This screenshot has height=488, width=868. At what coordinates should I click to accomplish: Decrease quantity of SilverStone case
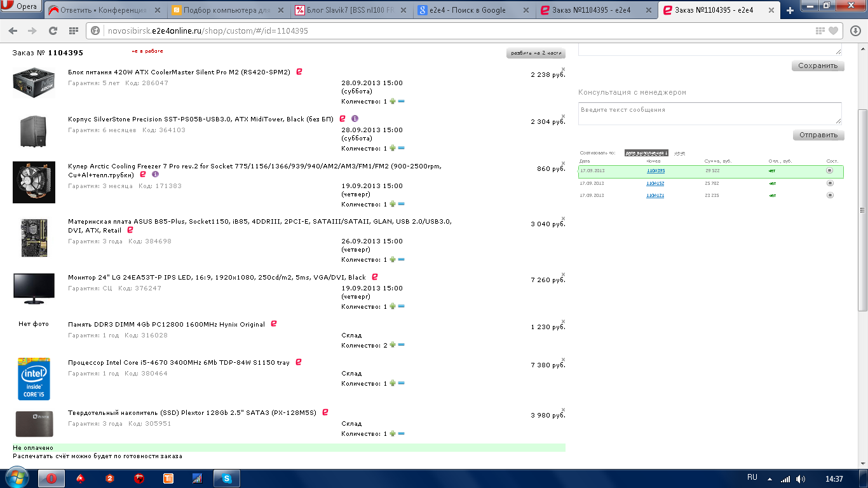click(402, 148)
